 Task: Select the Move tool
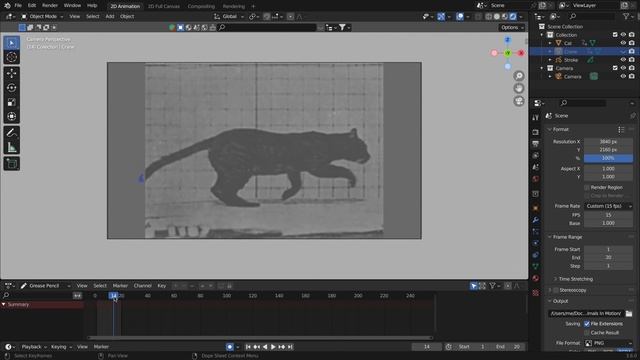(x=11, y=73)
